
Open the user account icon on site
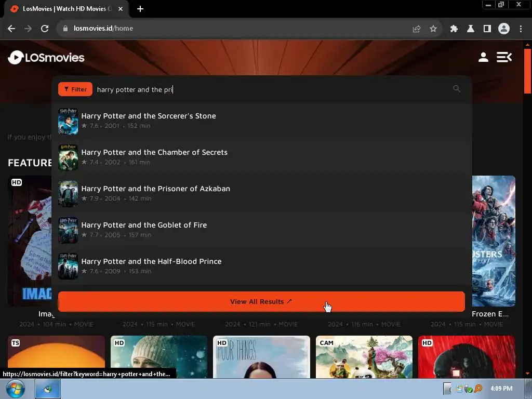483,57
